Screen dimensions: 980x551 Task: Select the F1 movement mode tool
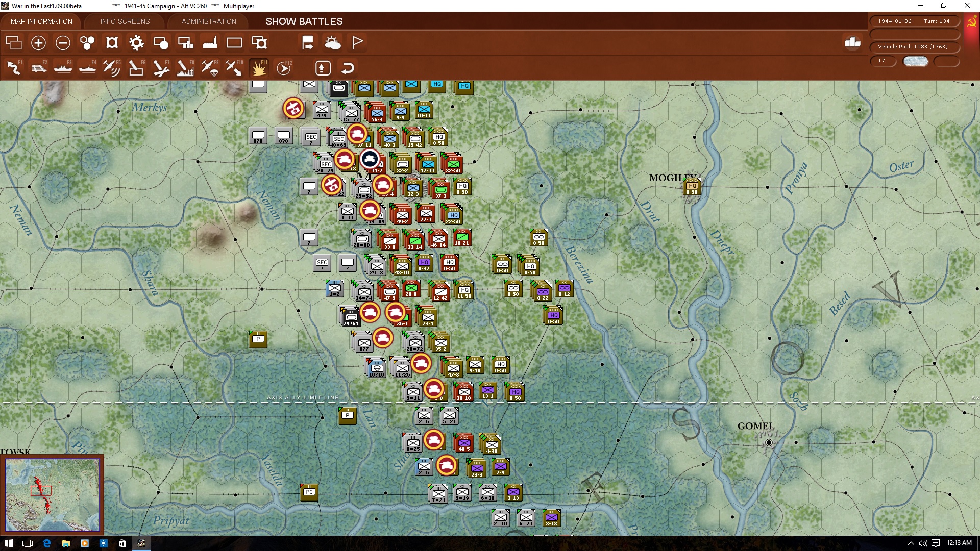point(14,67)
